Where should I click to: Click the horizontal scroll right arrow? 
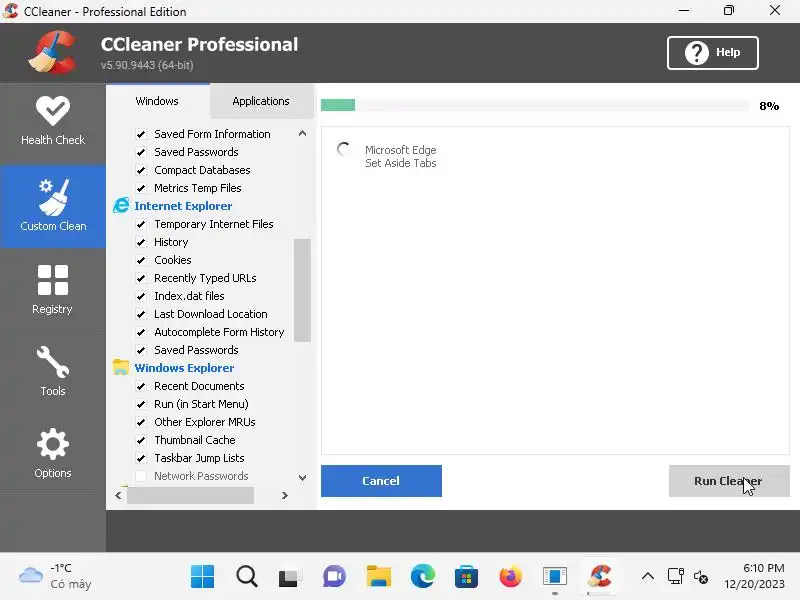pyautogui.click(x=285, y=495)
